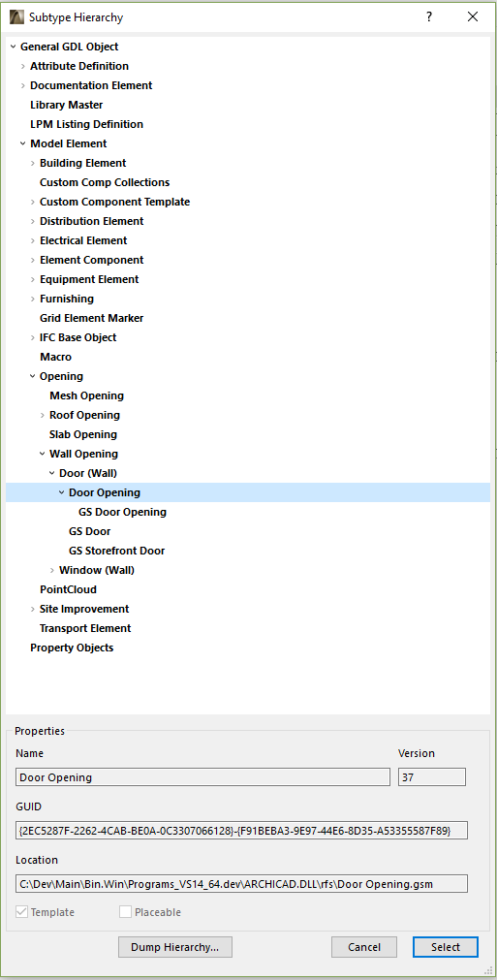Select GS Door Opening in the tree
Screen dimensions: 497x980
click(122, 512)
